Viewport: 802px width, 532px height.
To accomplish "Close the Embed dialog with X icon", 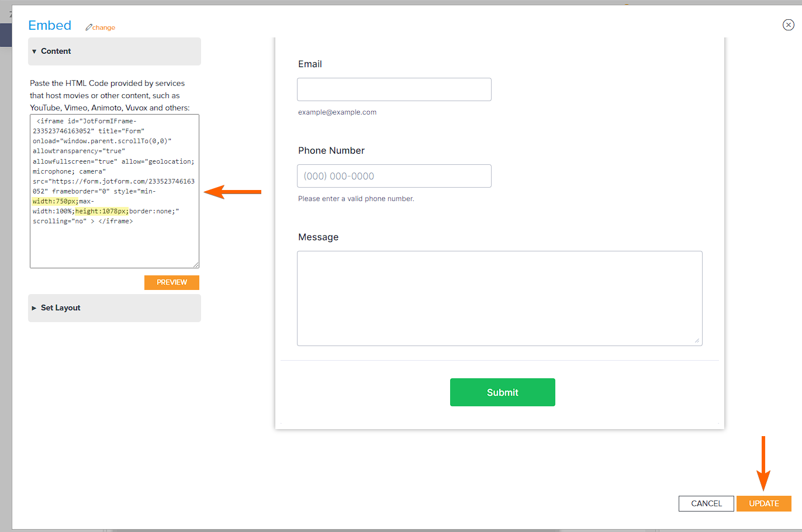I will (x=788, y=25).
